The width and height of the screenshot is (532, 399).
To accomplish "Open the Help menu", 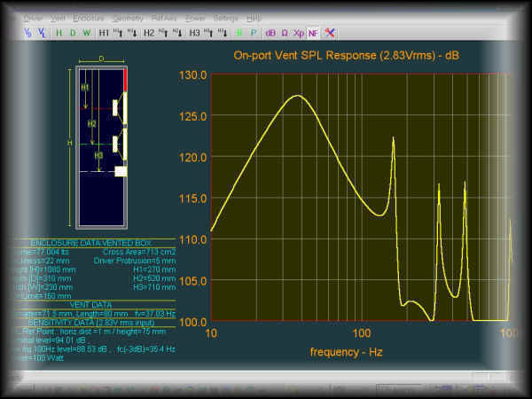I will point(254,19).
